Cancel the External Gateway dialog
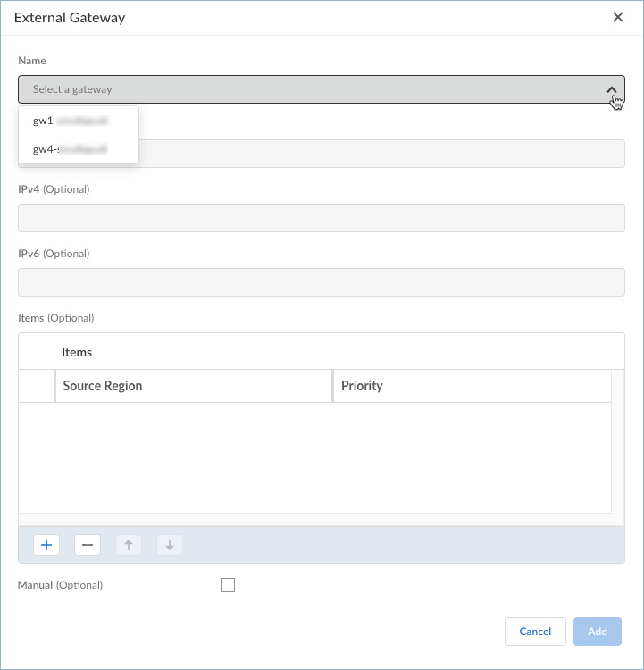644x670 pixels. click(535, 632)
